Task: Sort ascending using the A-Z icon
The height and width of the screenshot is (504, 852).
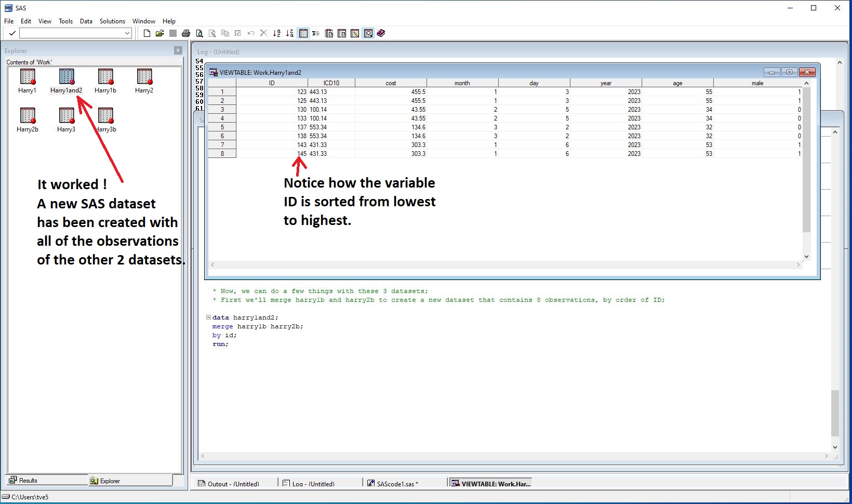Action: pos(277,33)
